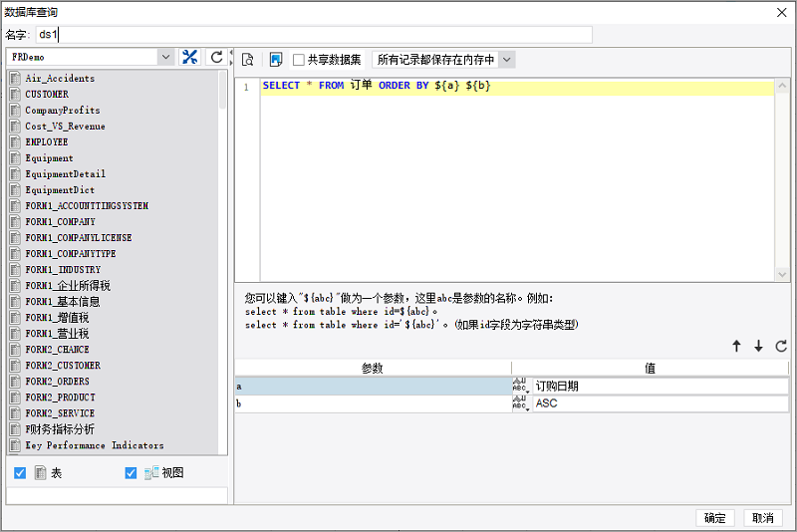Select the EquipmentDict table
The image size is (797, 532).
coord(60,190)
